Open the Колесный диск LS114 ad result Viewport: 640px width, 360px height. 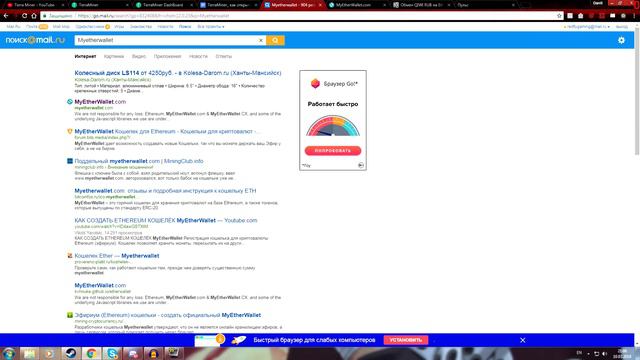click(x=178, y=73)
